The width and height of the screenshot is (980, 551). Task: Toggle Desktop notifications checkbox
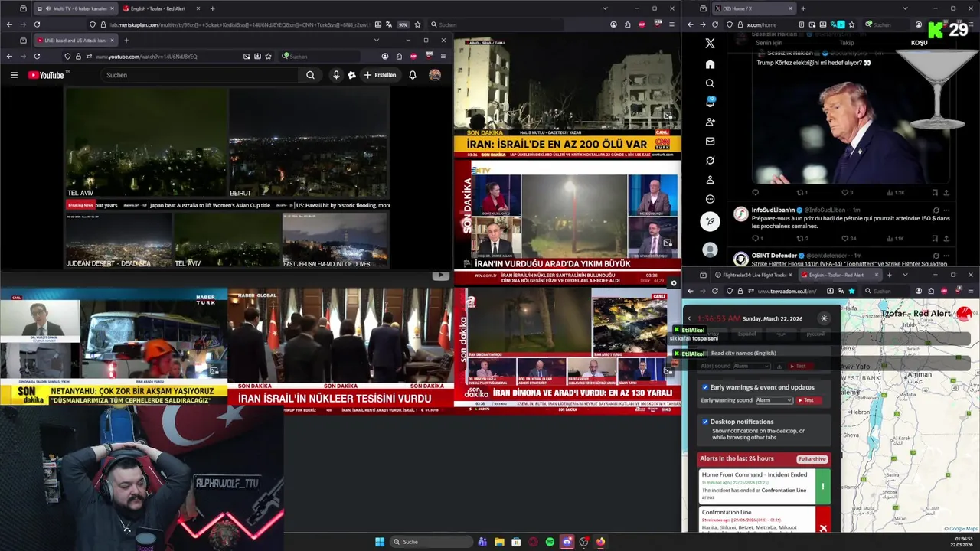[705, 422]
